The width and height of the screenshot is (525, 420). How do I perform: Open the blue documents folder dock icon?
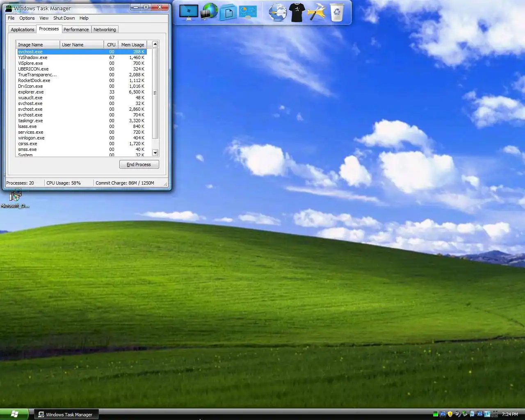coord(228,13)
